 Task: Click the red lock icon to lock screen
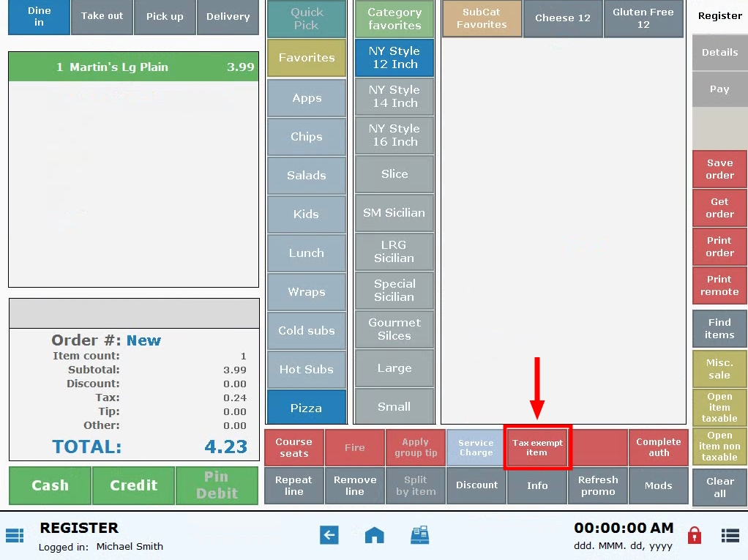click(x=694, y=535)
